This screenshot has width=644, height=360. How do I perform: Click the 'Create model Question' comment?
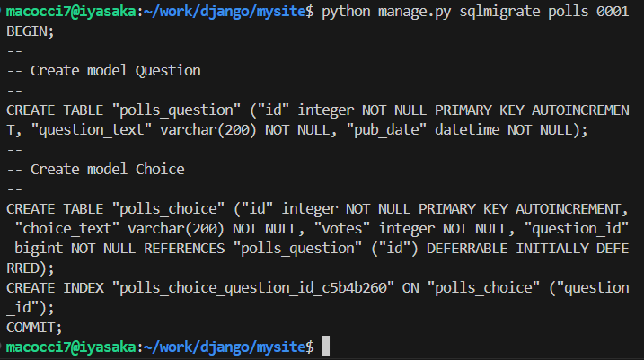pos(115,70)
